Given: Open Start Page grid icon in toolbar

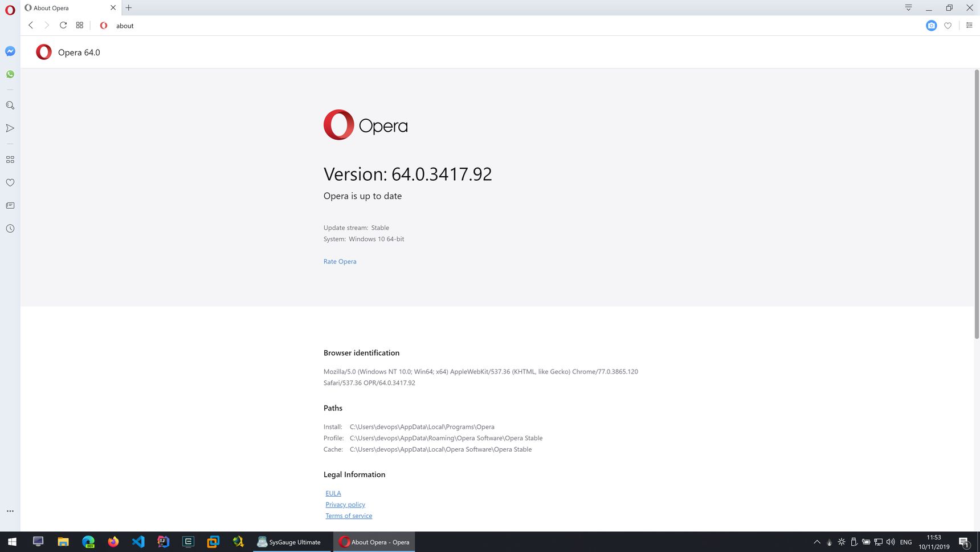Looking at the screenshot, I should coord(80,25).
